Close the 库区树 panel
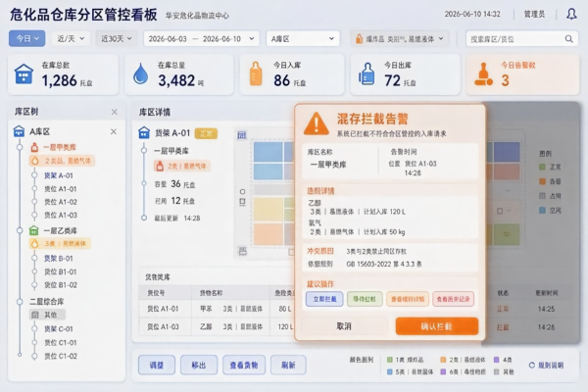The width and height of the screenshot is (588, 392). pos(115,112)
